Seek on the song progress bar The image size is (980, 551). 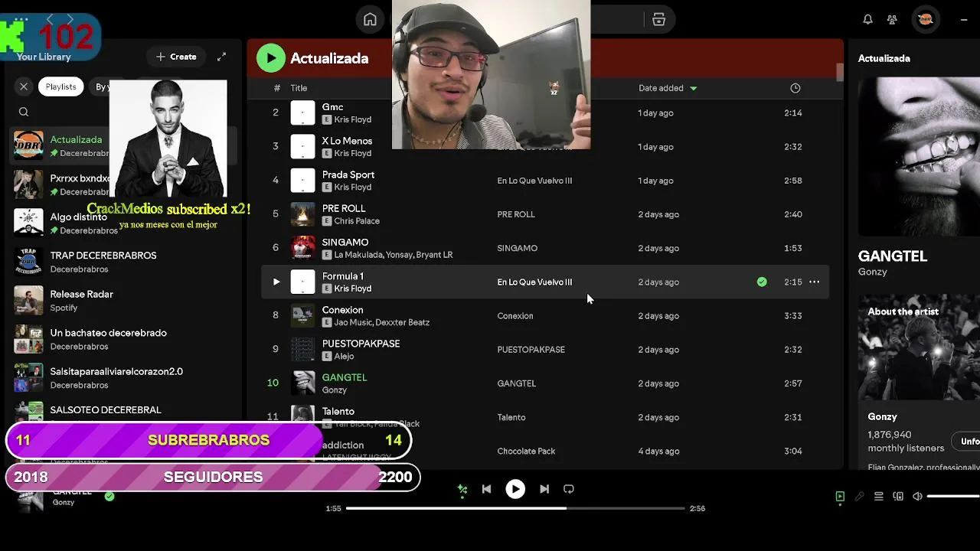515,508
